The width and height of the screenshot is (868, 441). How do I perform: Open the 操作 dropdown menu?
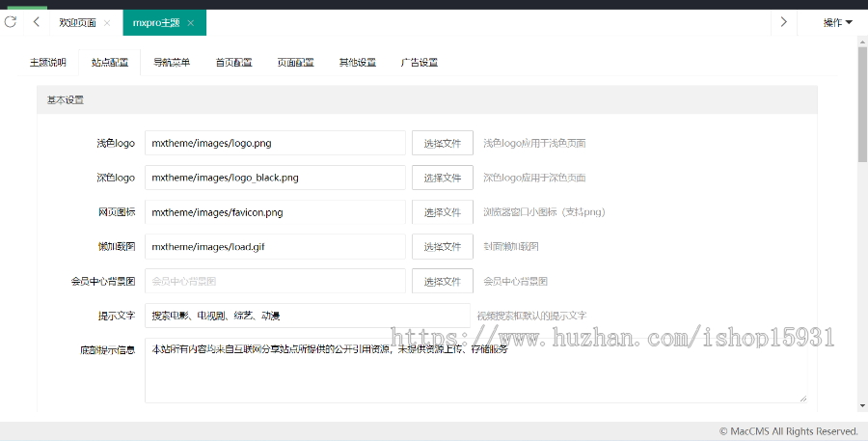click(837, 23)
